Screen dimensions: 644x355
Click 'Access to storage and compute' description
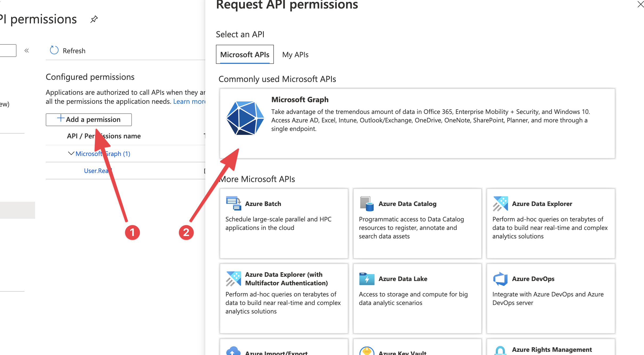(413, 298)
